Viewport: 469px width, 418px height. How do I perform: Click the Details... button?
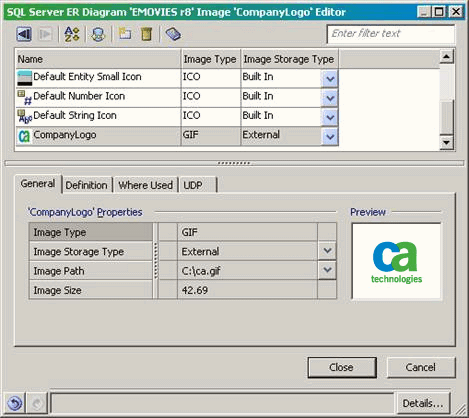click(423, 403)
